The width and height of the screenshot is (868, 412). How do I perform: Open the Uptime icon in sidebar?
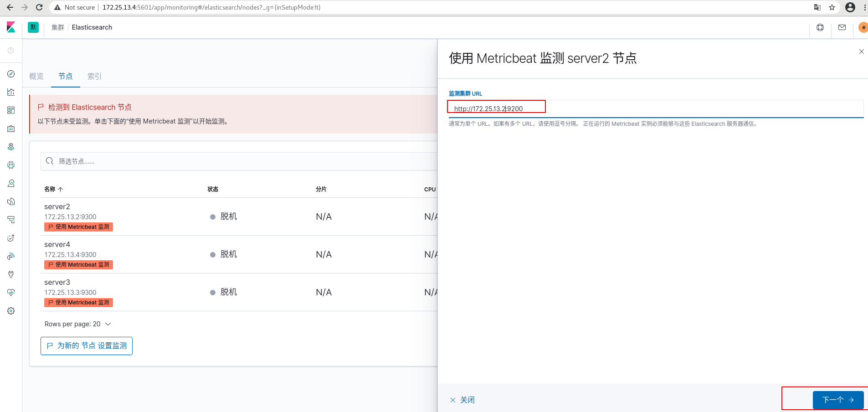point(11,238)
